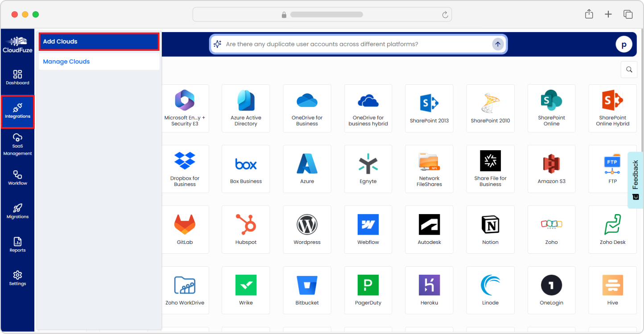This screenshot has height=334, width=644.
Task: Reload the page in browser
Action: click(445, 15)
